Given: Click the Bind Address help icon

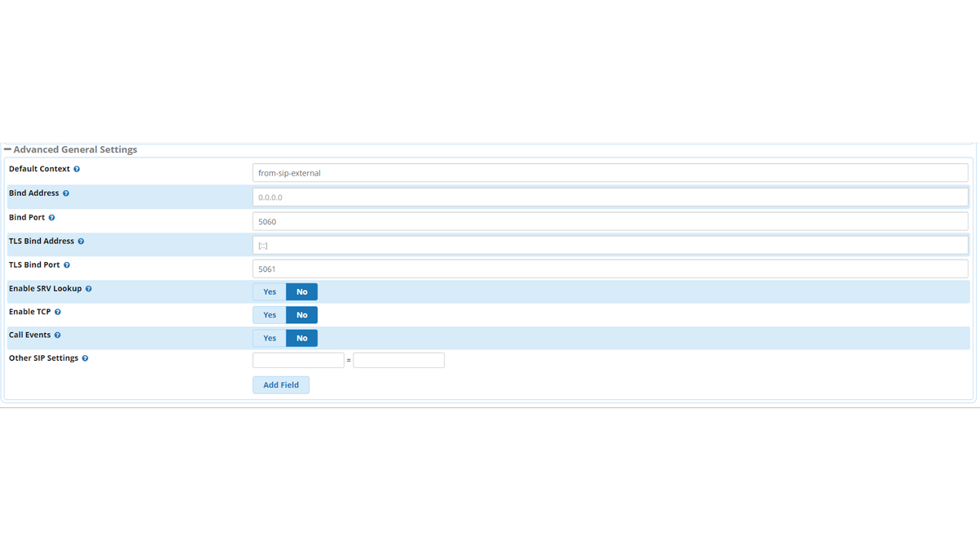Looking at the screenshot, I should pyautogui.click(x=65, y=193).
